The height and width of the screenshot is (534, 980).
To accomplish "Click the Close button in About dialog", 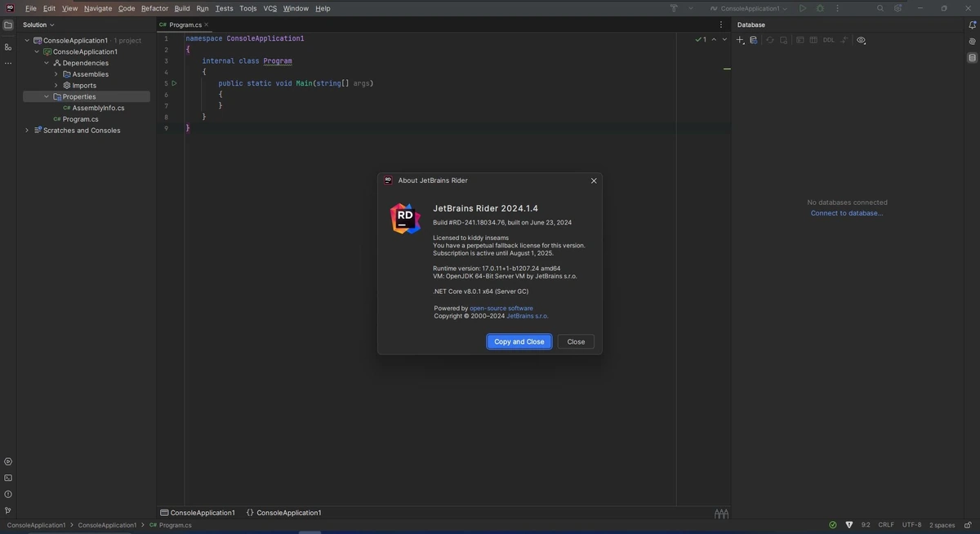I will [576, 341].
